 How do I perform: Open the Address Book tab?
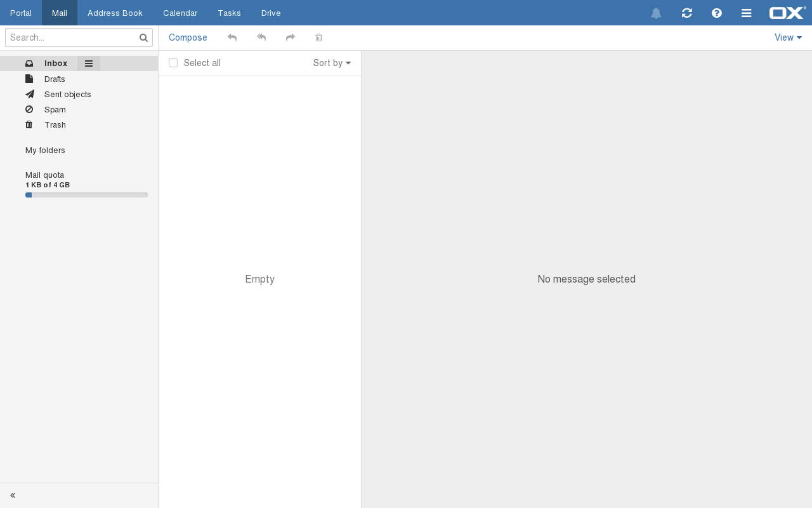click(115, 13)
